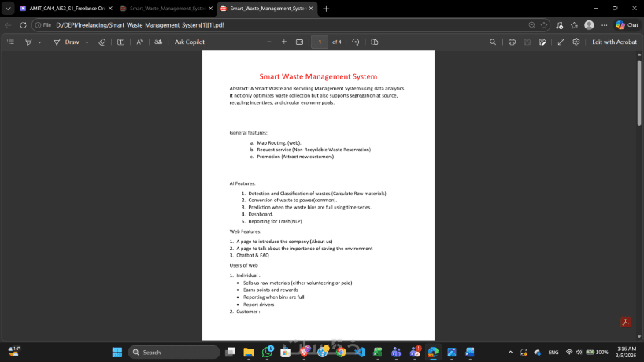Open File Explorer from taskbar

point(249,352)
